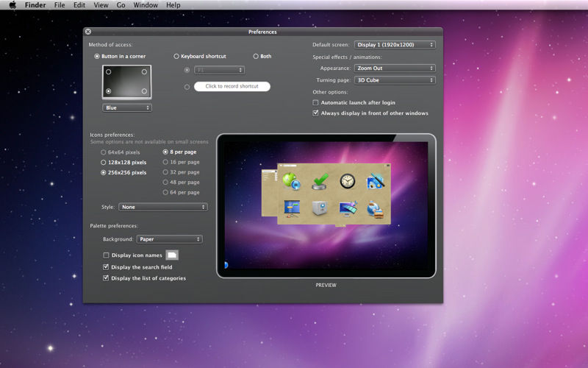Viewport: 588px width, 368px height.
Task: Click the monitor with filmstrip icon
Action: coord(347,208)
